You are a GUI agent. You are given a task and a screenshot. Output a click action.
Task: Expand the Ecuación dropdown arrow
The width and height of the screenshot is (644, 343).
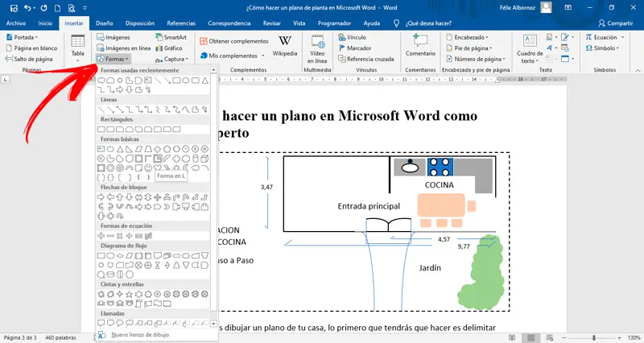coord(622,37)
